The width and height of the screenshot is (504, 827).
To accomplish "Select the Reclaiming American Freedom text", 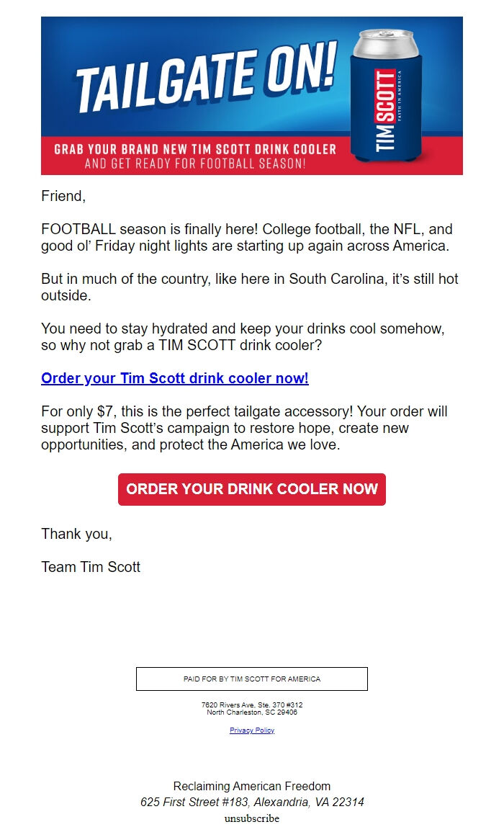I will [x=251, y=786].
